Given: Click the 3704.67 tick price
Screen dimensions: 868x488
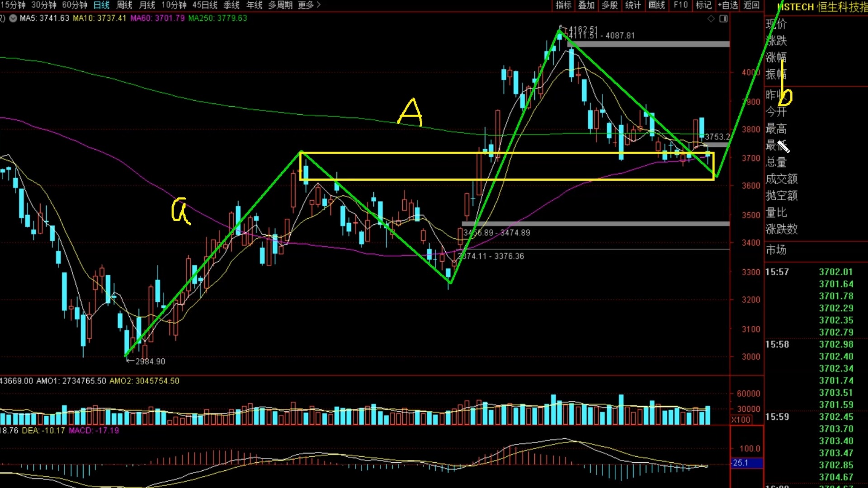Looking at the screenshot, I should click(836, 477).
